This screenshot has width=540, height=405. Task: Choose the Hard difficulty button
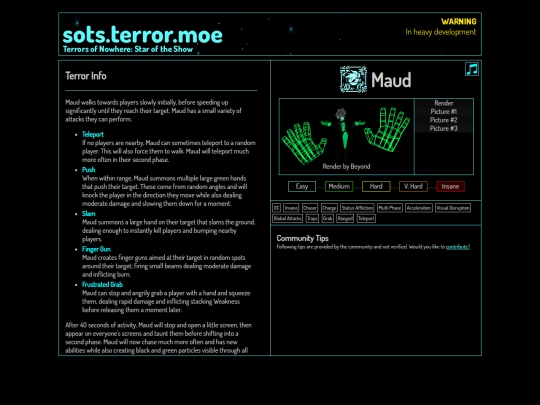tap(376, 186)
